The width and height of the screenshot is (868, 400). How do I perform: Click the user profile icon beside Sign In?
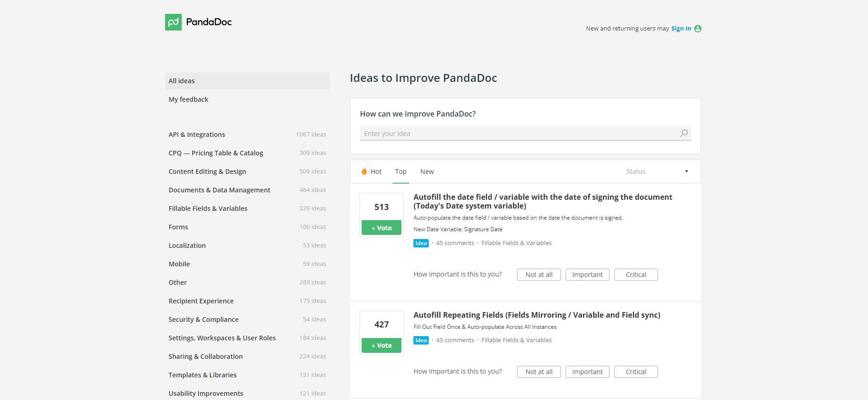click(x=698, y=29)
